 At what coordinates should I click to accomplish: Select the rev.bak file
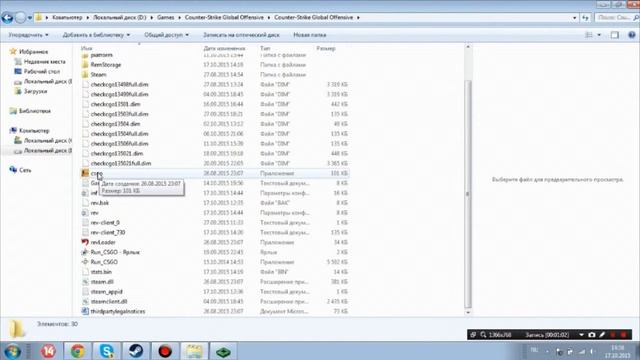(x=100, y=203)
